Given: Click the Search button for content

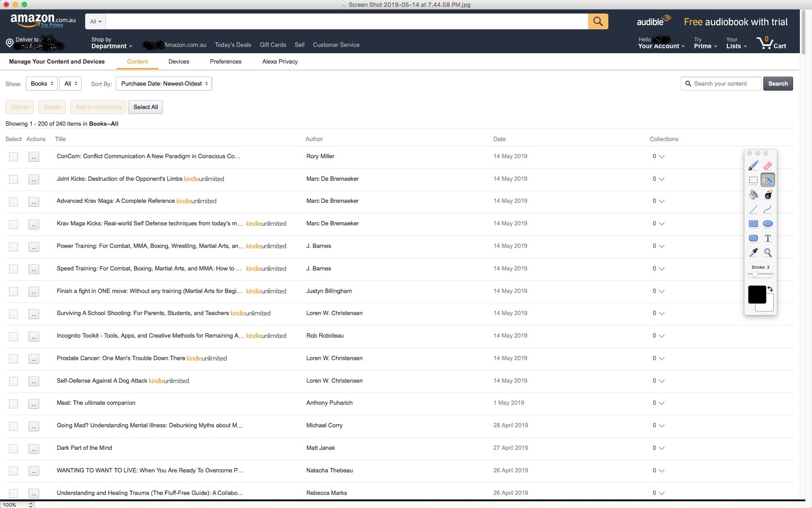Looking at the screenshot, I should 778,83.
